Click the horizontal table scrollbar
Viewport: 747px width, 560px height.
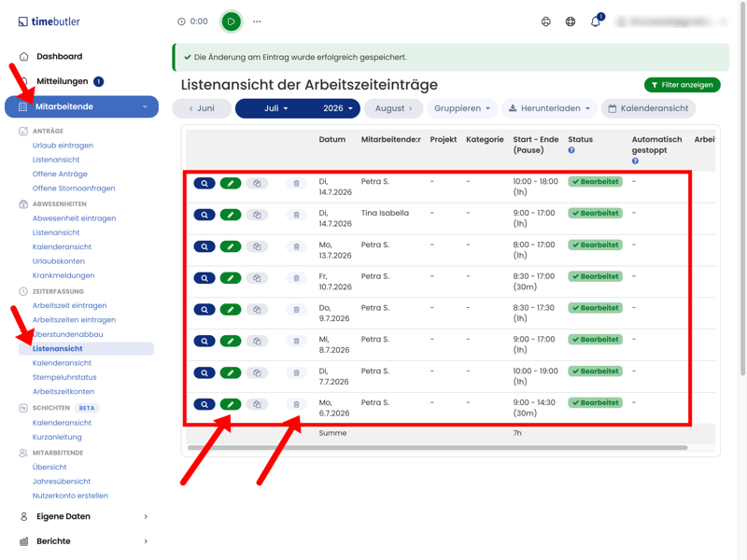pos(438,448)
